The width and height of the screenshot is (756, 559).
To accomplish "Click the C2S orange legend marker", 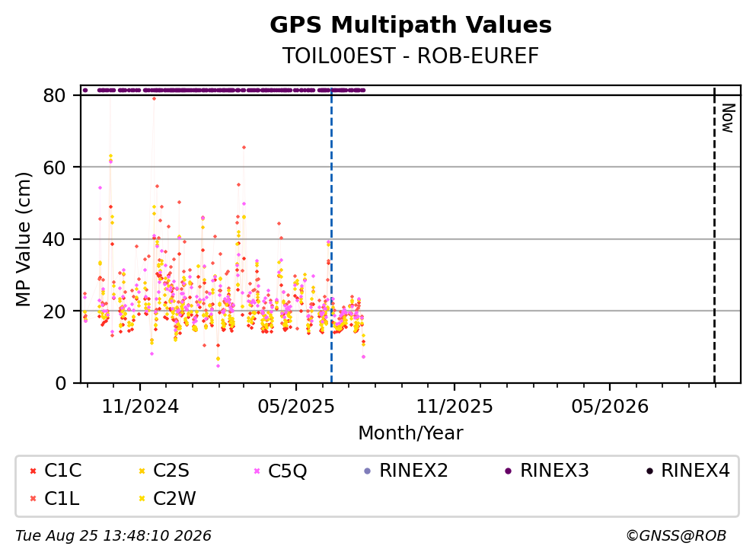I will point(142,471).
